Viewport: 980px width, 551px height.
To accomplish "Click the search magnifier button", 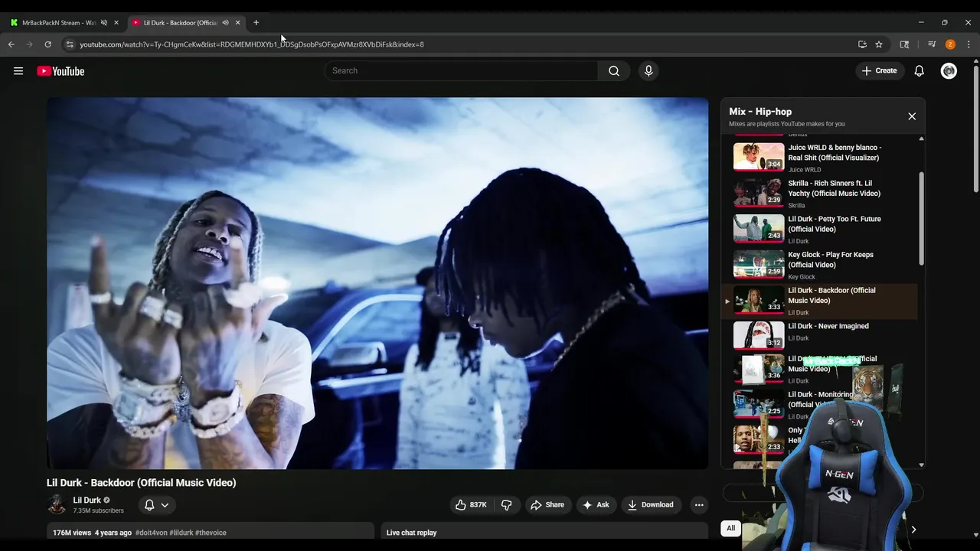I will pos(614,70).
